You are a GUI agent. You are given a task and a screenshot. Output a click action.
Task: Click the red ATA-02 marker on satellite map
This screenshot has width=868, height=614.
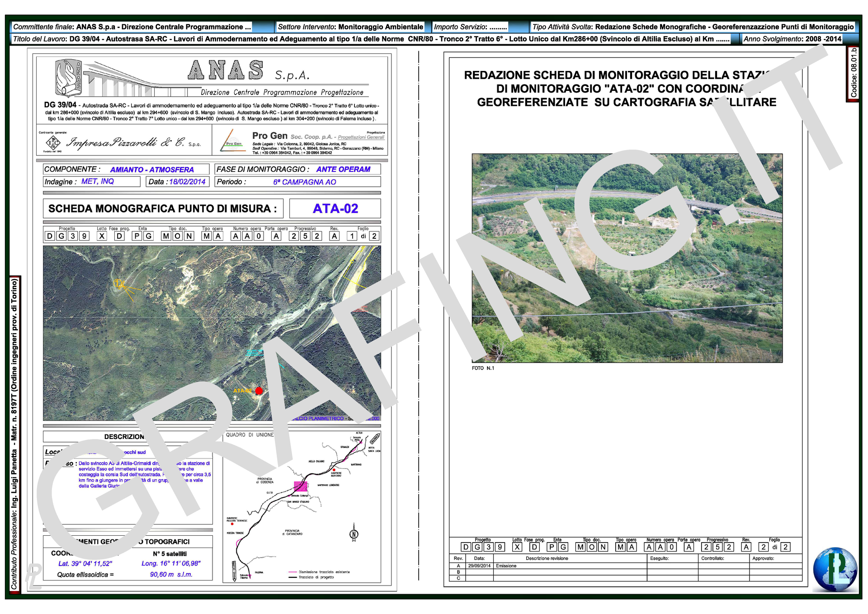click(x=259, y=391)
